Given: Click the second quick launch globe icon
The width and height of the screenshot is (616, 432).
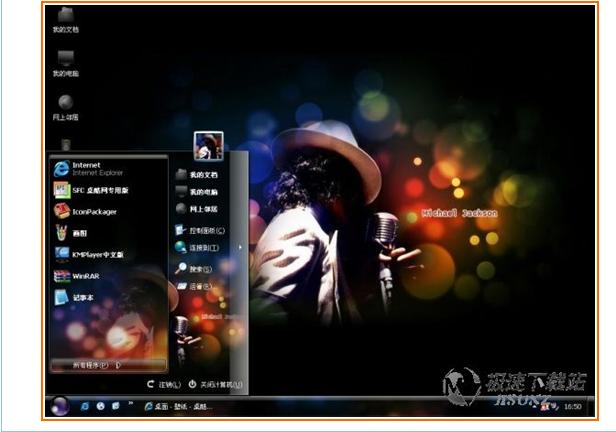Looking at the screenshot, I should [x=101, y=406].
